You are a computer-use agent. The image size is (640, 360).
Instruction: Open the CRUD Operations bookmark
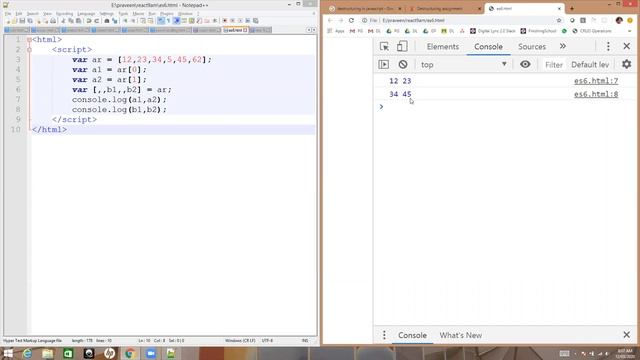click(592, 31)
